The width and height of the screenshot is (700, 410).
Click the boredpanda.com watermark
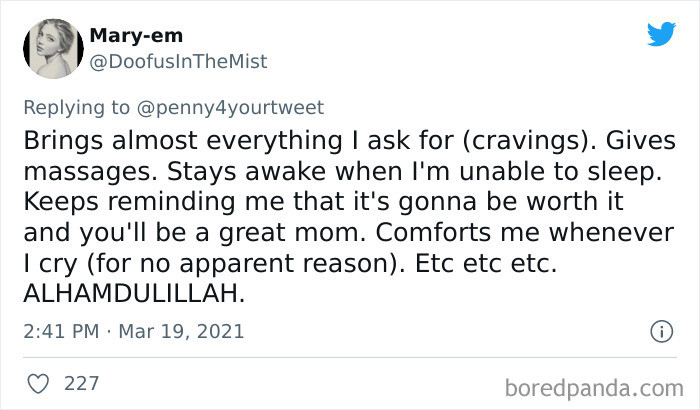[594, 388]
